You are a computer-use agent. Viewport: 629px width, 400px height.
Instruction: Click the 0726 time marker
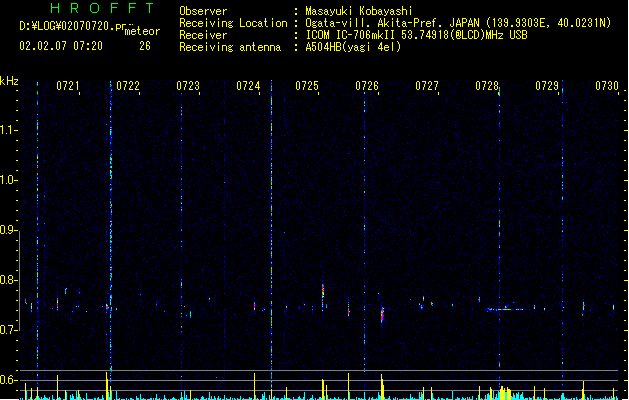367,86
